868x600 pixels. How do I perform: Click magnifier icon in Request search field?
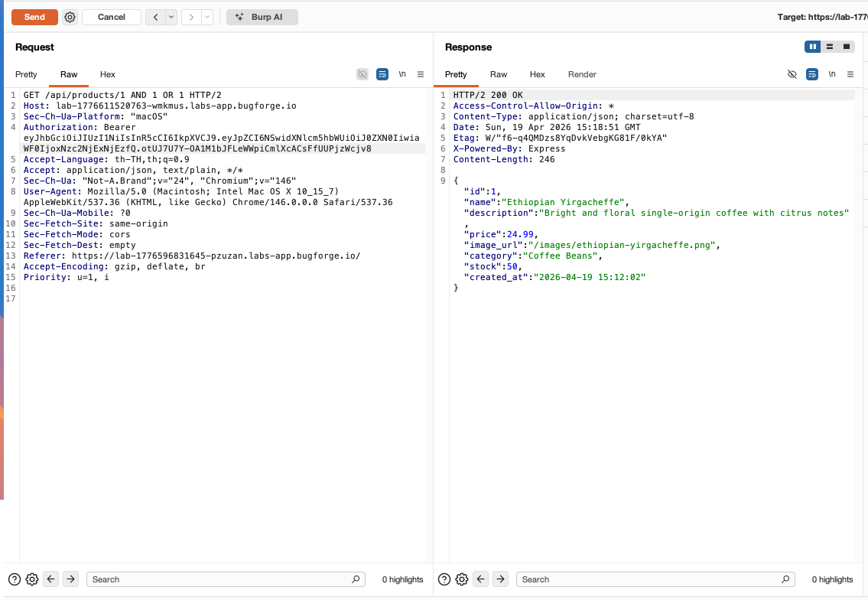(x=356, y=579)
